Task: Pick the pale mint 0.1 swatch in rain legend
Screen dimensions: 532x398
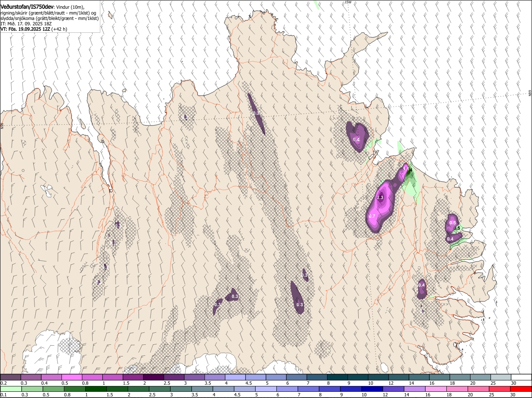Action: 11,389
